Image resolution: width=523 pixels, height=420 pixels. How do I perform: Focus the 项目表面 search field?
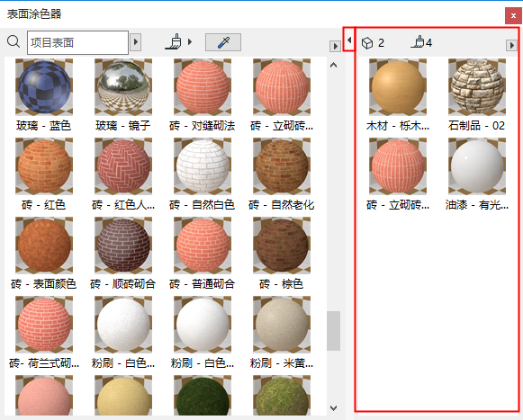point(77,42)
